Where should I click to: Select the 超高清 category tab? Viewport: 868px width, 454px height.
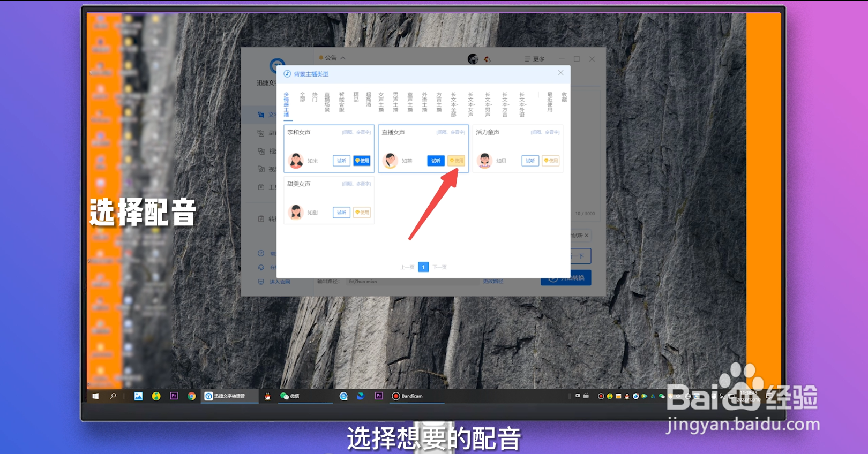pyautogui.click(x=368, y=100)
